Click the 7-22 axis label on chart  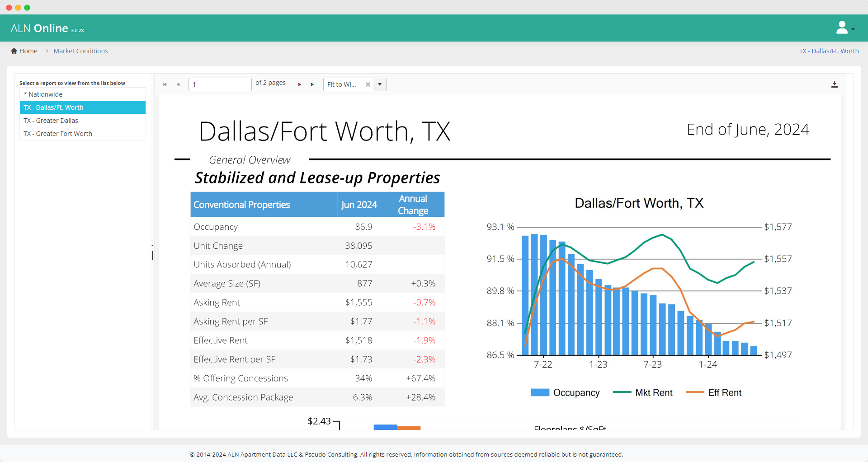coord(543,364)
